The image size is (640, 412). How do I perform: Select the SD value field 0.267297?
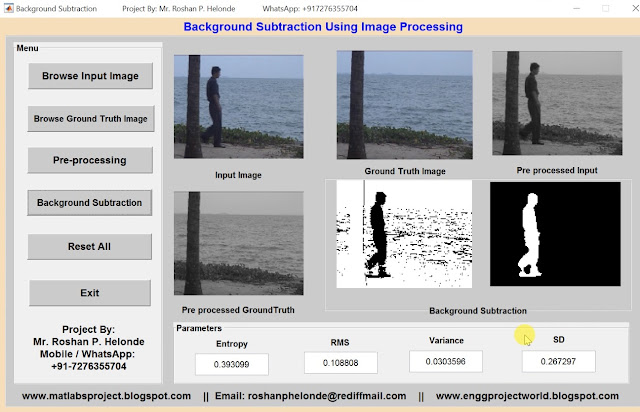click(558, 361)
